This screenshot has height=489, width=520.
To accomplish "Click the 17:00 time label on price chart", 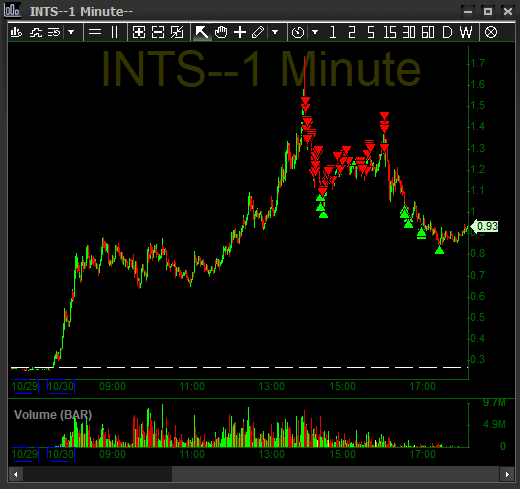I will tap(422, 386).
